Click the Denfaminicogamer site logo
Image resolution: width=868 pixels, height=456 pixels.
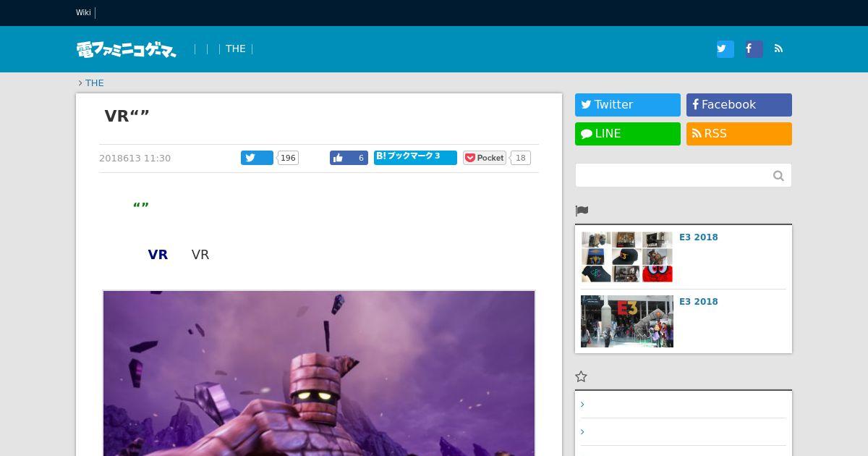click(x=127, y=49)
